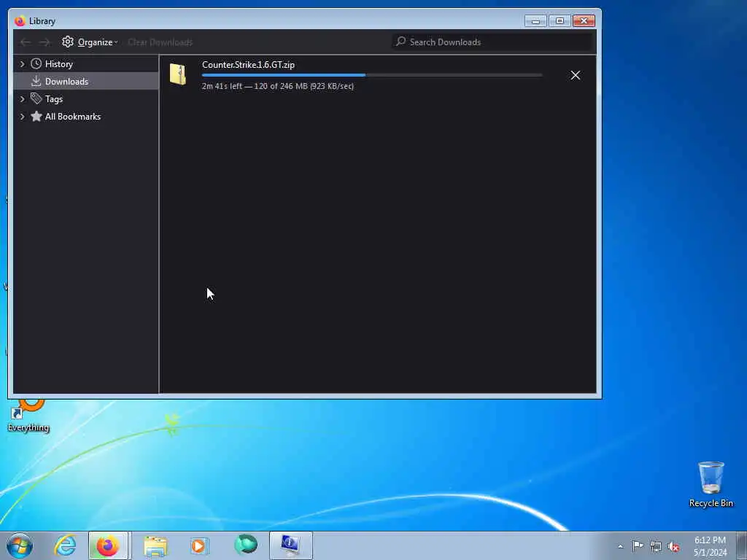The width and height of the screenshot is (747, 560).
Task: Go forward with the forward arrow
Action: [x=44, y=42]
